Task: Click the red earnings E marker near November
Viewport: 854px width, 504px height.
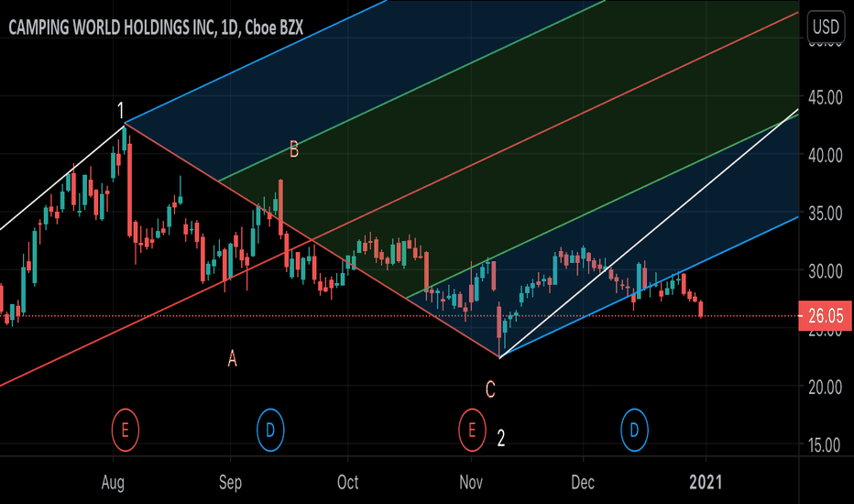Action: [x=472, y=430]
